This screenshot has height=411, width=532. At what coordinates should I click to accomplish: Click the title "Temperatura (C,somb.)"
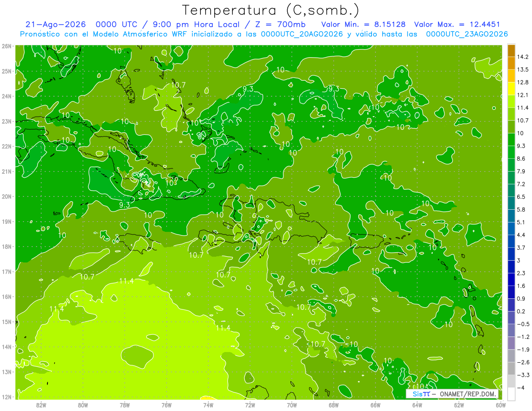coord(271,10)
